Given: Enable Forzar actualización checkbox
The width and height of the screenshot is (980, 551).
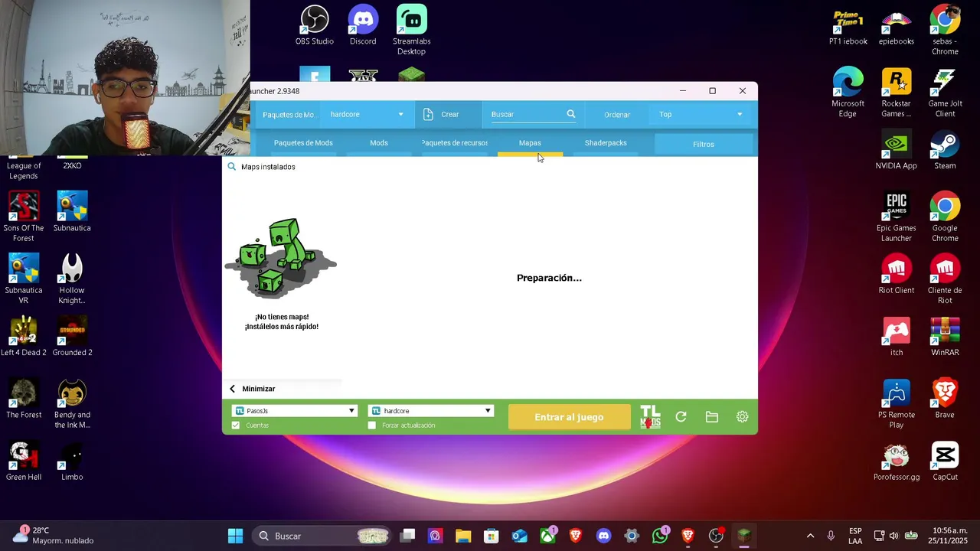Looking at the screenshot, I should [x=372, y=425].
